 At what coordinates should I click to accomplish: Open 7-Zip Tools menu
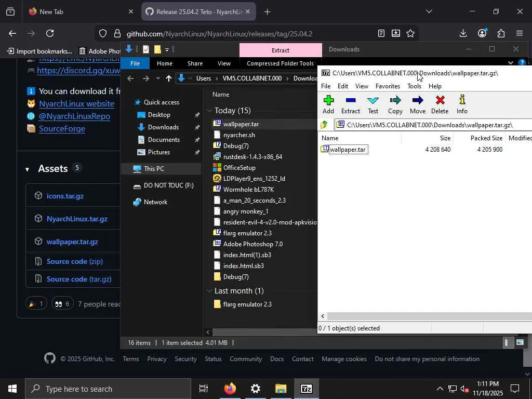414,86
